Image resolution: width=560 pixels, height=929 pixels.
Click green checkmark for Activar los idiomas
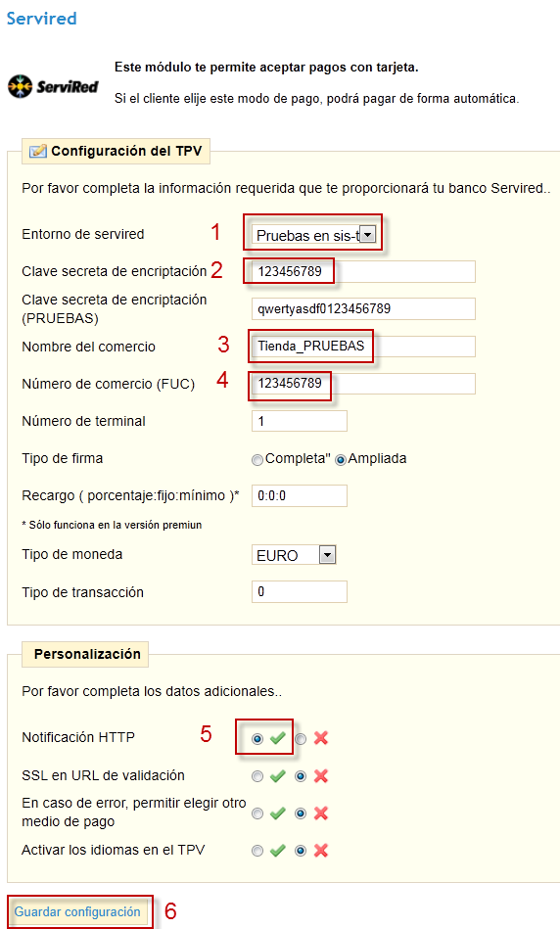click(x=277, y=851)
